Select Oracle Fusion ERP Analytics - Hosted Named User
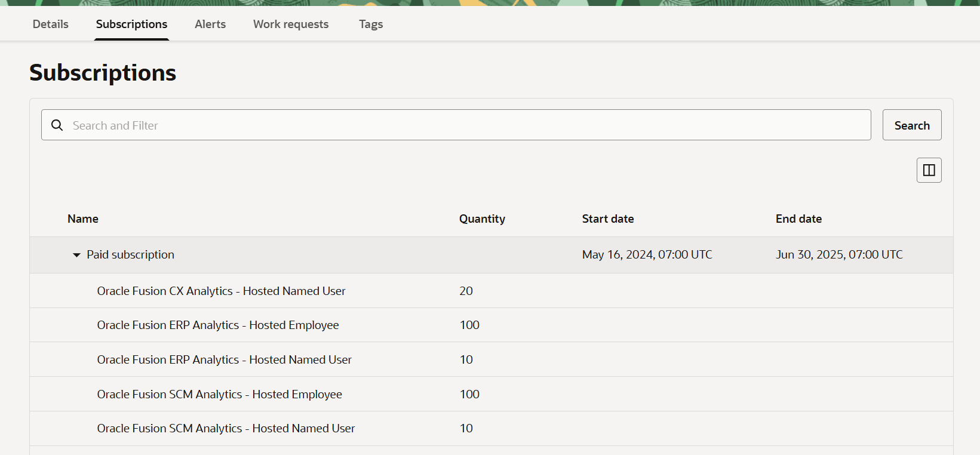Viewport: 980px width, 455px height. point(225,359)
